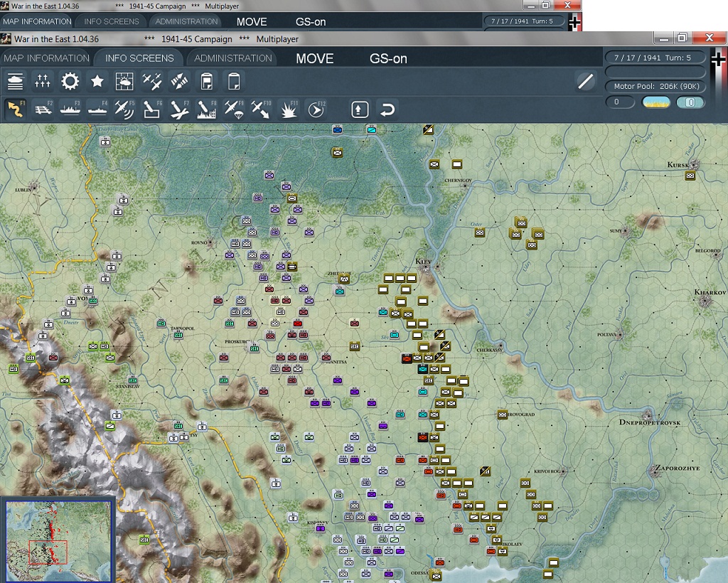Viewport: 728px width, 583px height.
Task: Switch to F2 rail movement mode
Action: [43, 109]
